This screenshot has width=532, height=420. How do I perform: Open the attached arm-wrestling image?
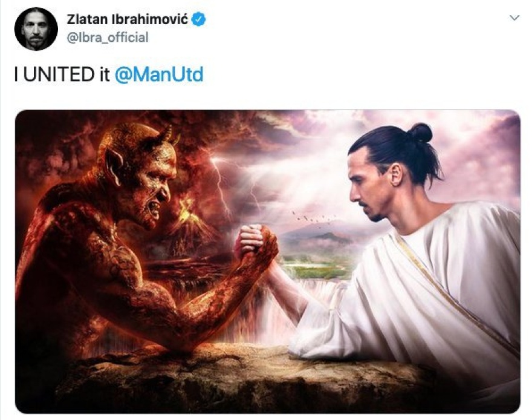[x=268, y=261]
